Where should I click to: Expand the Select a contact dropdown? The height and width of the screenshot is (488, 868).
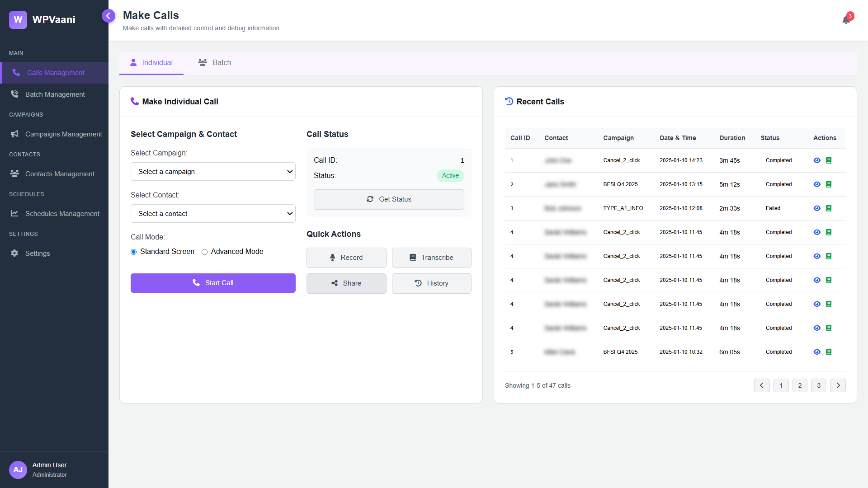[213, 213]
